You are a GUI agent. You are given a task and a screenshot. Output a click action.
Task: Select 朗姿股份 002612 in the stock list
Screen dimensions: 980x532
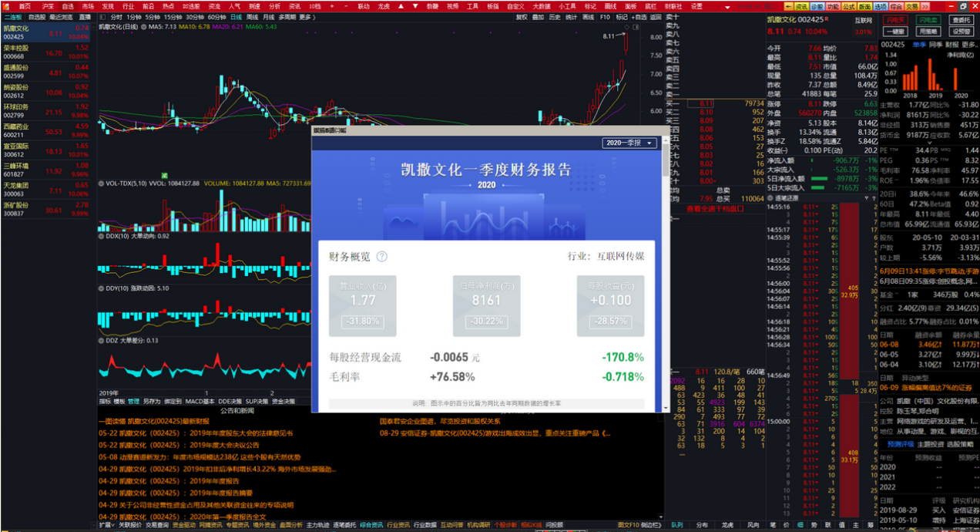tap(47, 91)
